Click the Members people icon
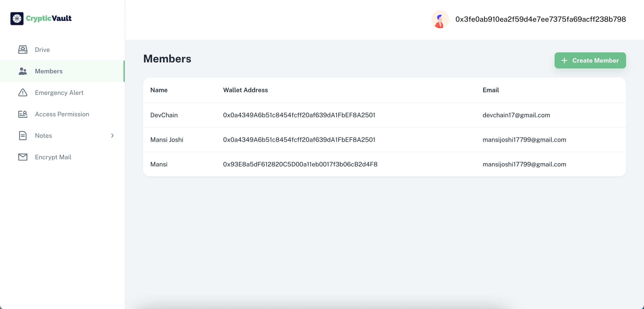The image size is (644, 309). [x=23, y=71]
